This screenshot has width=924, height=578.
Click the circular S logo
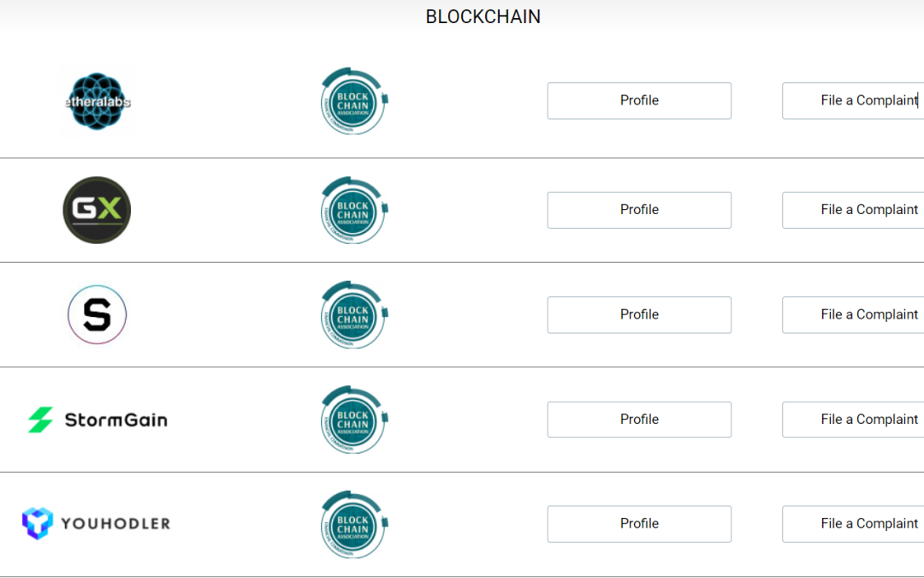tap(98, 314)
